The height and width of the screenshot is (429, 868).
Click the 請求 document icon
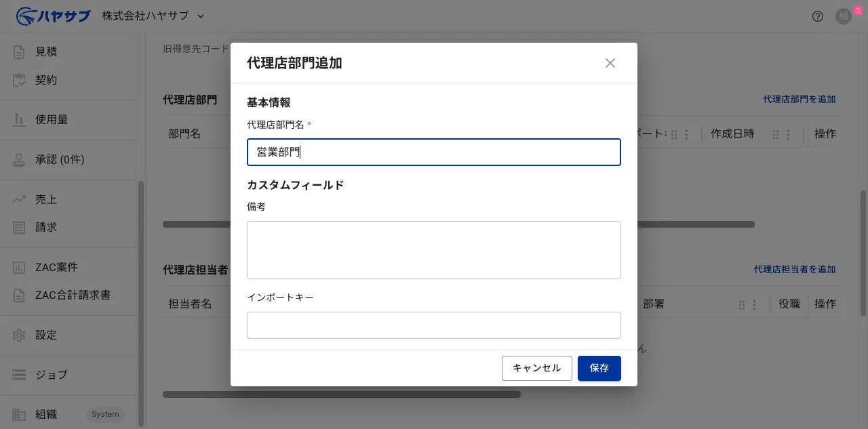pos(19,227)
